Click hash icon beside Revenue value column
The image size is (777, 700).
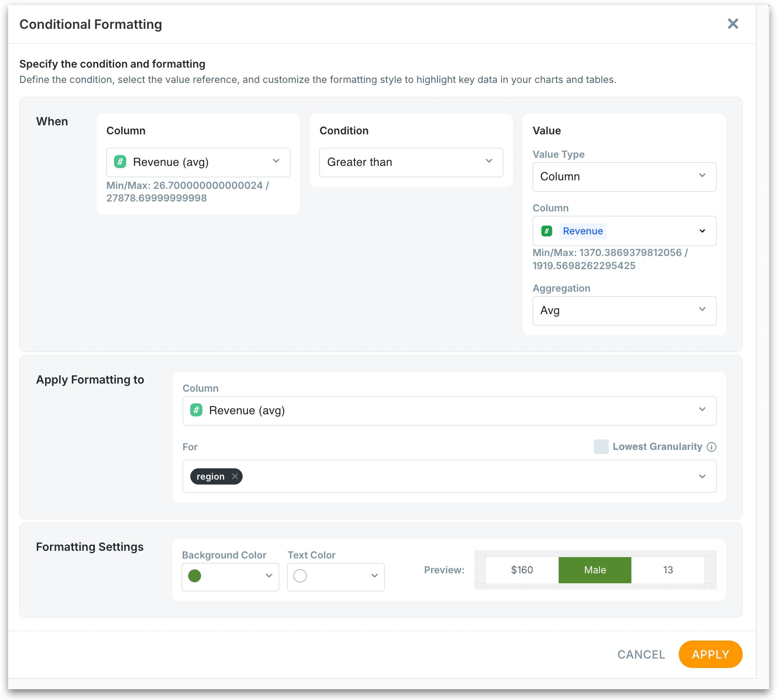[x=547, y=231]
